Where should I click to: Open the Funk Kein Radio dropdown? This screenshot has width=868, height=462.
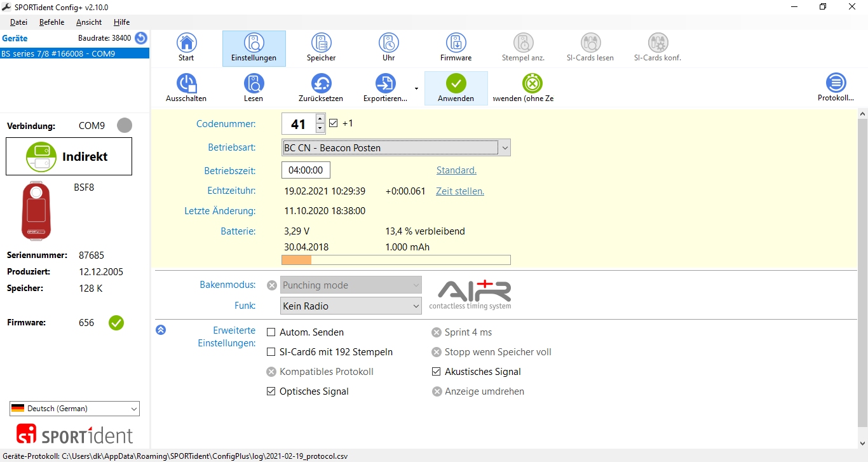[x=351, y=306]
